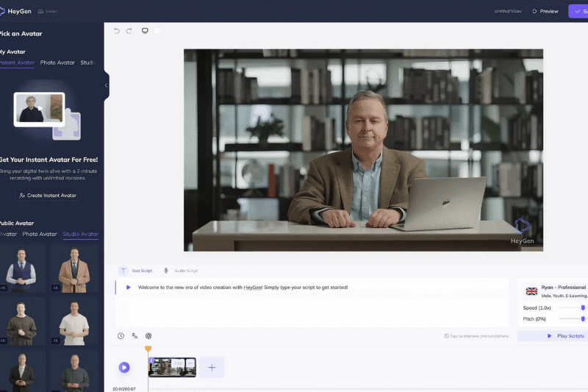
Task: Select Studio Avatar tab under Public Avatar
Action: point(80,234)
